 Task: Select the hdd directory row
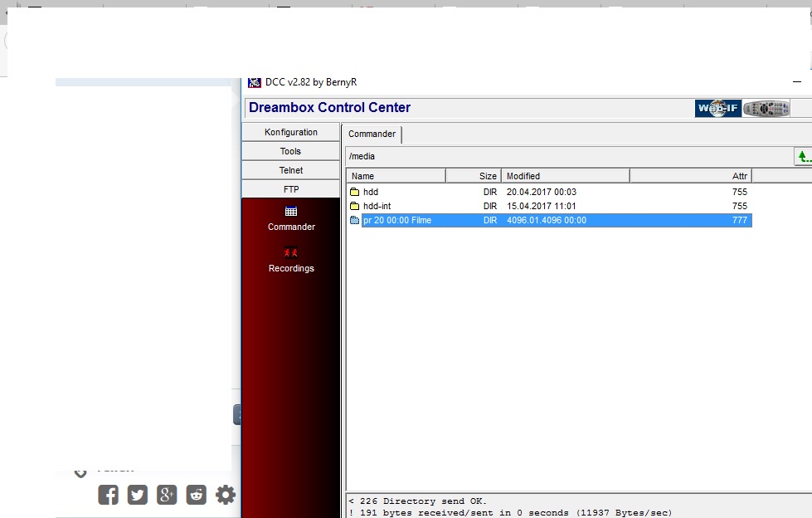(x=549, y=192)
